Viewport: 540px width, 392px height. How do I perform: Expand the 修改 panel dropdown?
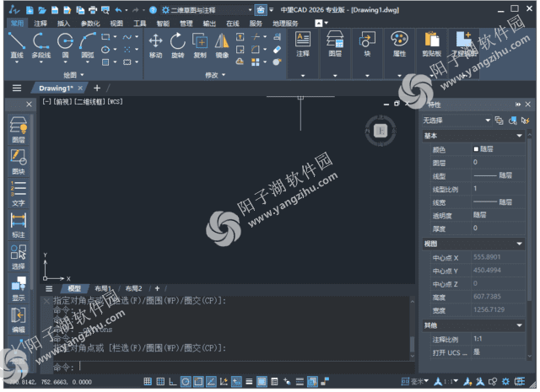click(215, 75)
